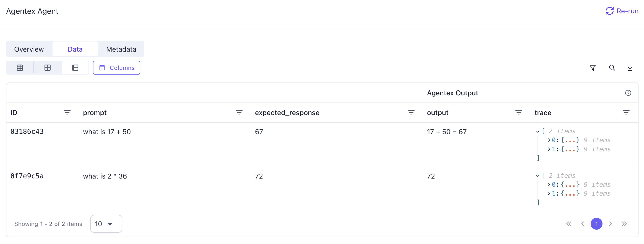Open the filter icon on the prompt column
The width and height of the screenshot is (644, 244).
click(x=239, y=112)
